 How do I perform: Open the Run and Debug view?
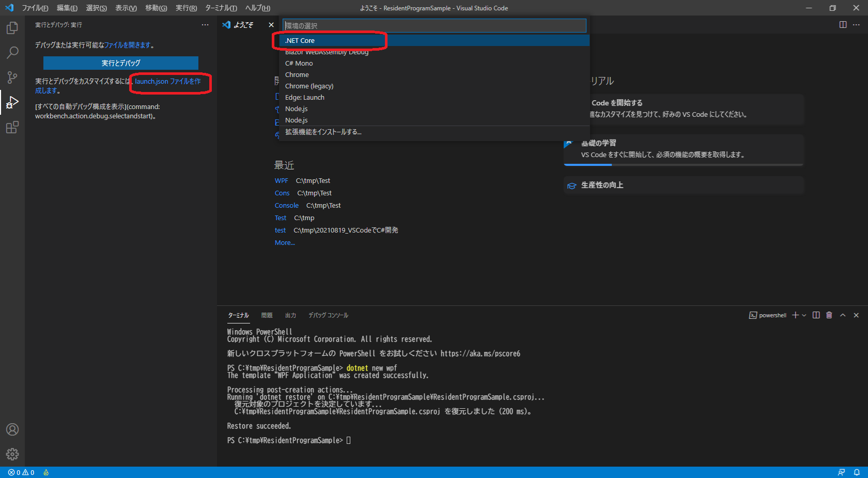coord(12,102)
